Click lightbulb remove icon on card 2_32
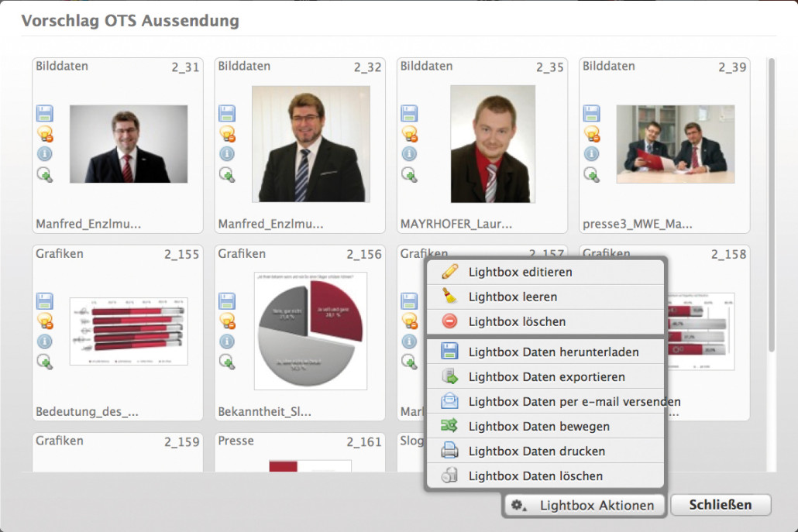The height and width of the screenshot is (532, 798). pyautogui.click(x=228, y=134)
